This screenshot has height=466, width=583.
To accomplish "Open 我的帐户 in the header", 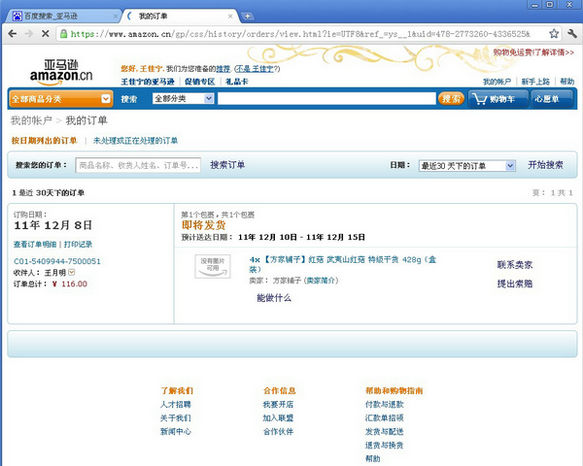I will pos(497,81).
